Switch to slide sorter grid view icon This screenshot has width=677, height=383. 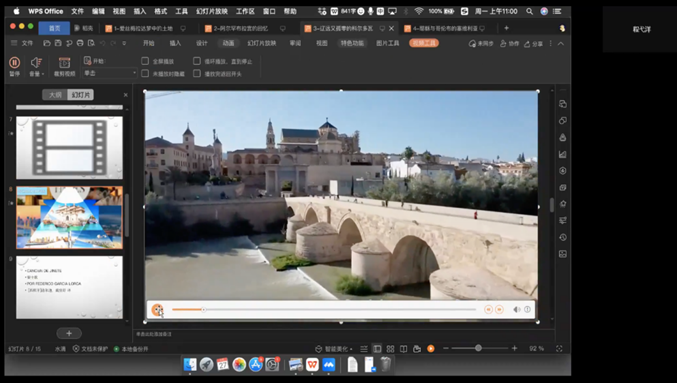click(390, 348)
